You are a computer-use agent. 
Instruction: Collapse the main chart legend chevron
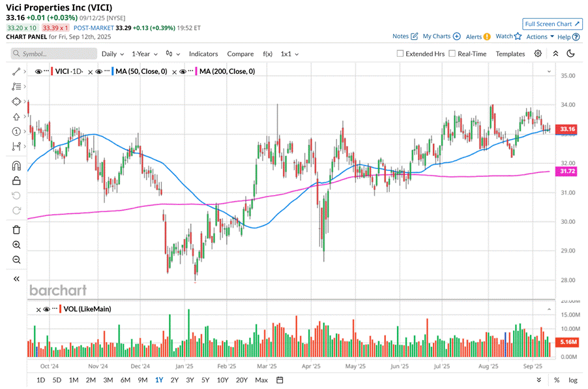pos(549,71)
